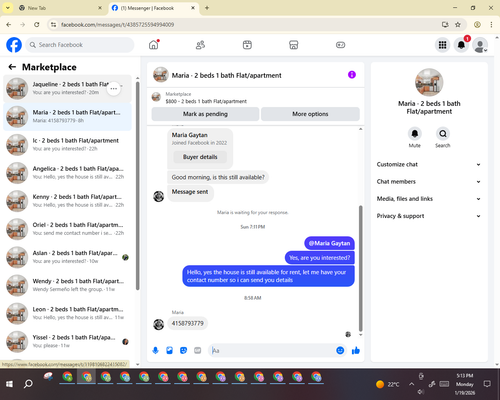Image resolution: width=500 pixels, height=400 pixels.
Task: Open Wendy conversation in the list
Action: (x=67, y=285)
